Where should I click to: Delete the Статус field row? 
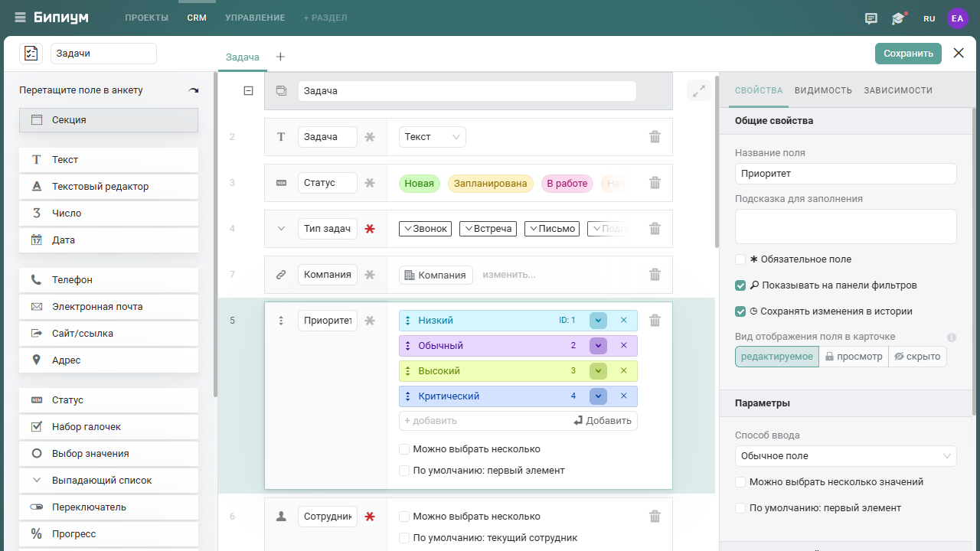click(x=655, y=183)
